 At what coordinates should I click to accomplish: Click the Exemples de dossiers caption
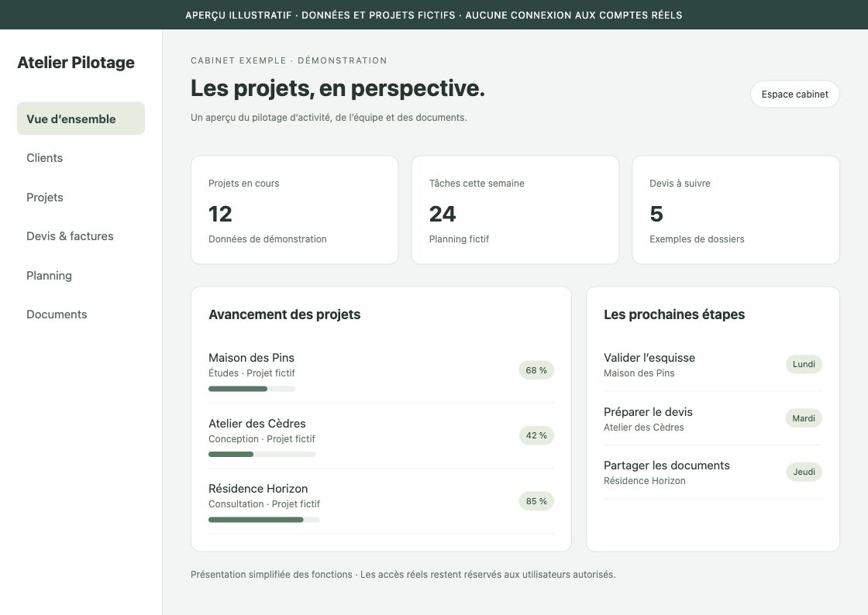pos(697,239)
